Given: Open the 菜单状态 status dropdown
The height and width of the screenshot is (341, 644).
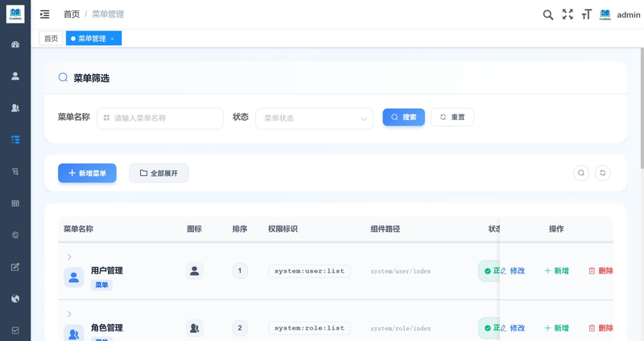Looking at the screenshot, I should click(x=315, y=118).
